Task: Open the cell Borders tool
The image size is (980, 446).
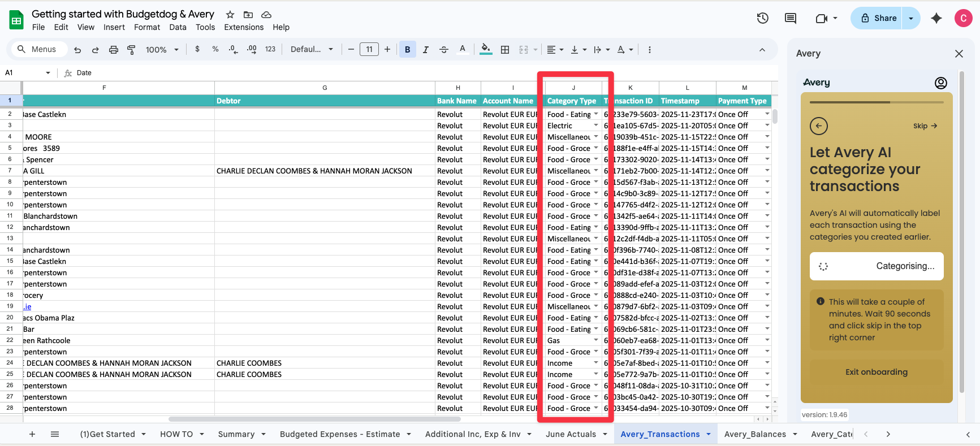Action: (505, 50)
